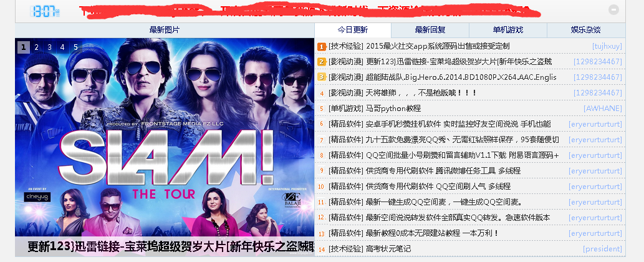Screen dimensions: 644x262
Task: View author profile [president]
Action: [x=602, y=249]
